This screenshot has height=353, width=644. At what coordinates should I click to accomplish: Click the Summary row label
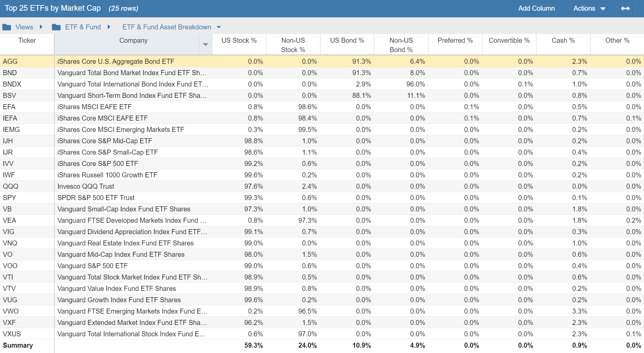(18, 345)
